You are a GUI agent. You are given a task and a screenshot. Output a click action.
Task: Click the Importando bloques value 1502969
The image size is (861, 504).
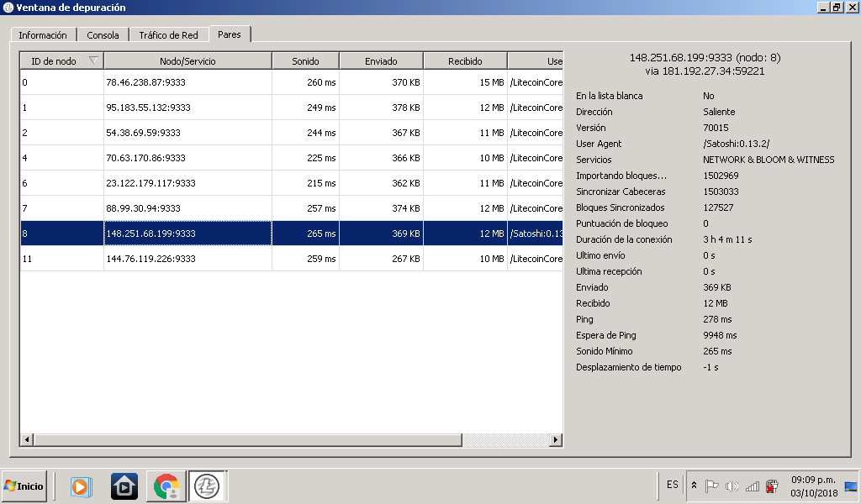coord(721,176)
